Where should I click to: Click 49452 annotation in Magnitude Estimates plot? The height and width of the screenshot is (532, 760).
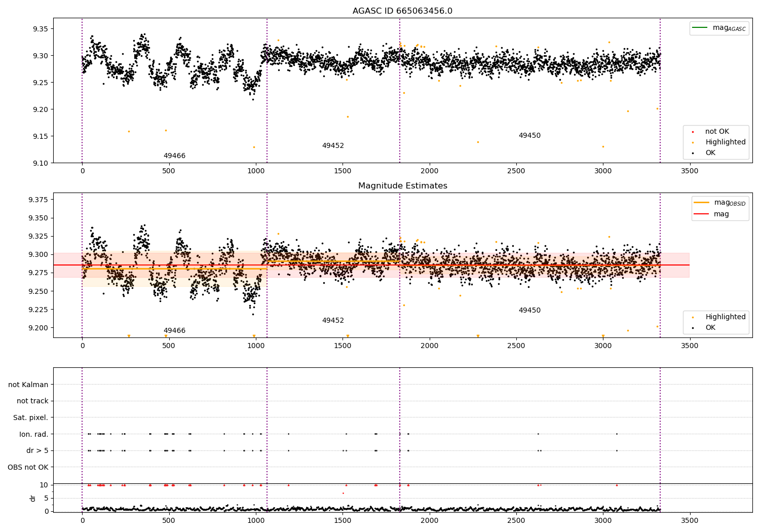coord(333,321)
